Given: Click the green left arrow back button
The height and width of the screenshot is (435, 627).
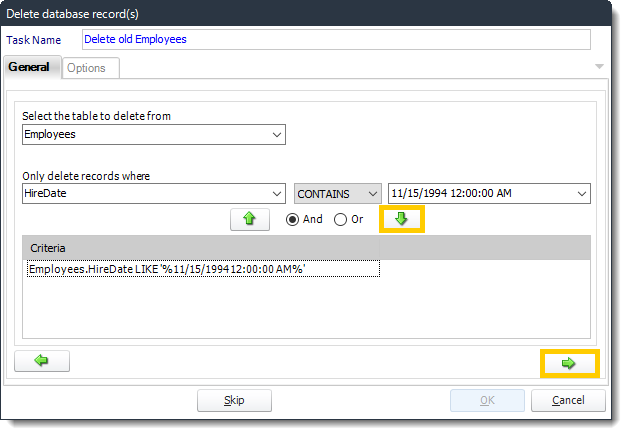Looking at the screenshot, I should [x=42, y=361].
